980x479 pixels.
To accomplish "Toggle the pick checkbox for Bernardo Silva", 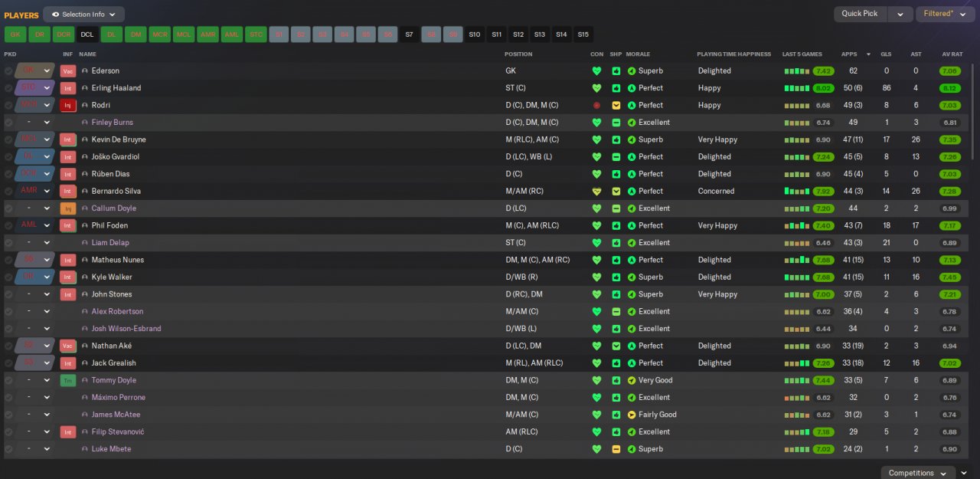I will (x=8, y=191).
